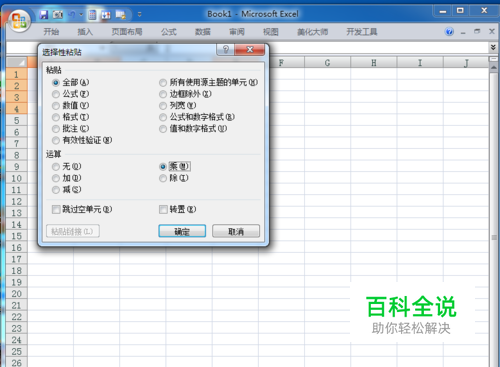Select the 全部 paste radio button
The width and height of the screenshot is (500, 367).
tap(56, 82)
